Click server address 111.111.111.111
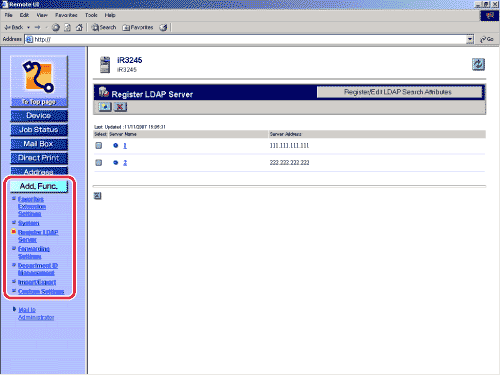Screen dimensions: 500x375 289,146
